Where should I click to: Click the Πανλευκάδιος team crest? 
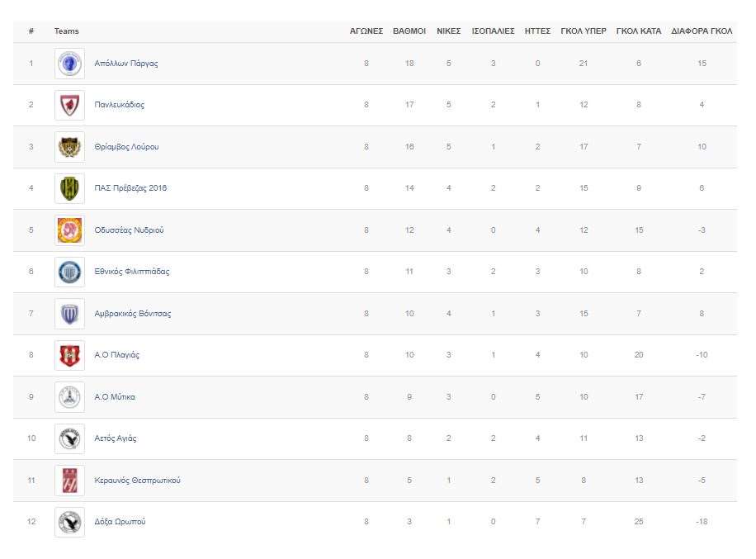(69, 105)
